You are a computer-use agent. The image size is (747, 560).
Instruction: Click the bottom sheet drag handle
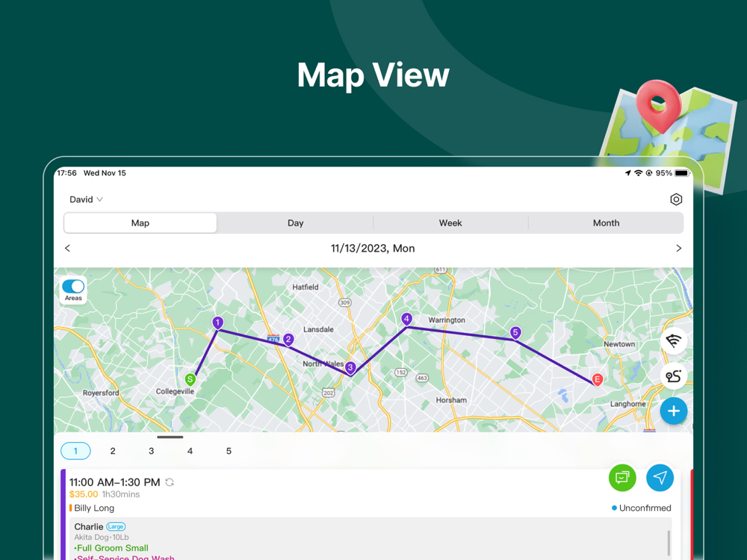click(170, 437)
